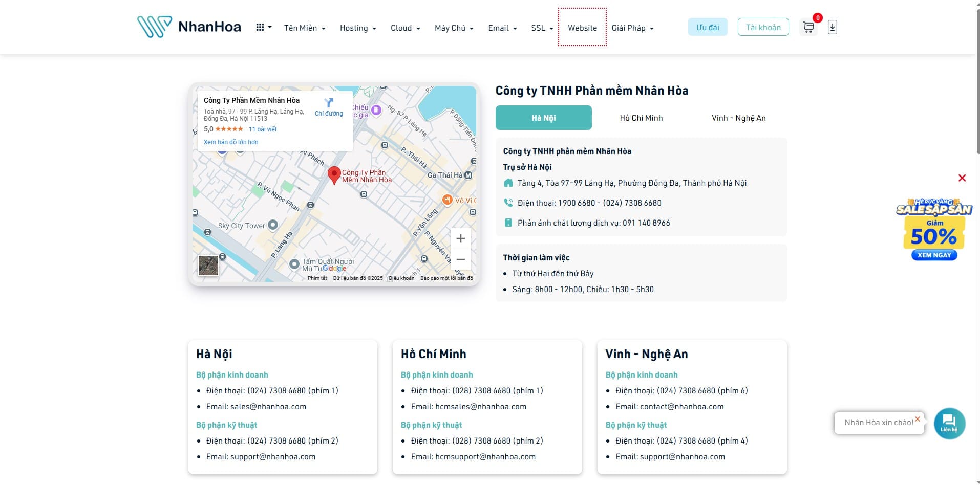Click the Ưu đãi button
The width and height of the screenshot is (980, 485).
coord(707,27)
